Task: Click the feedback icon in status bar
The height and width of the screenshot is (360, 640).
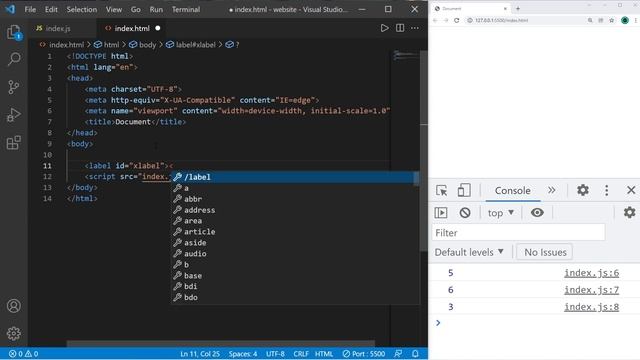Action: pyautogui.click(x=398, y=354)
